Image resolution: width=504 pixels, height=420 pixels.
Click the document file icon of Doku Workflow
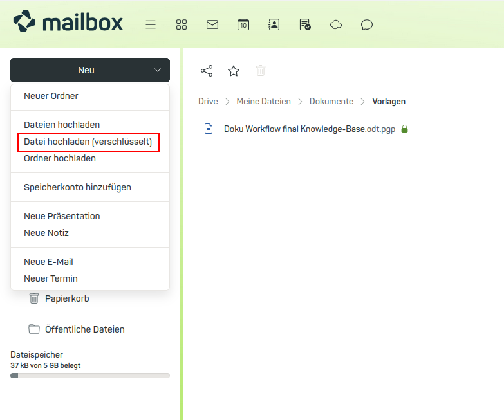pyautogui.click(x=209, y=129)
